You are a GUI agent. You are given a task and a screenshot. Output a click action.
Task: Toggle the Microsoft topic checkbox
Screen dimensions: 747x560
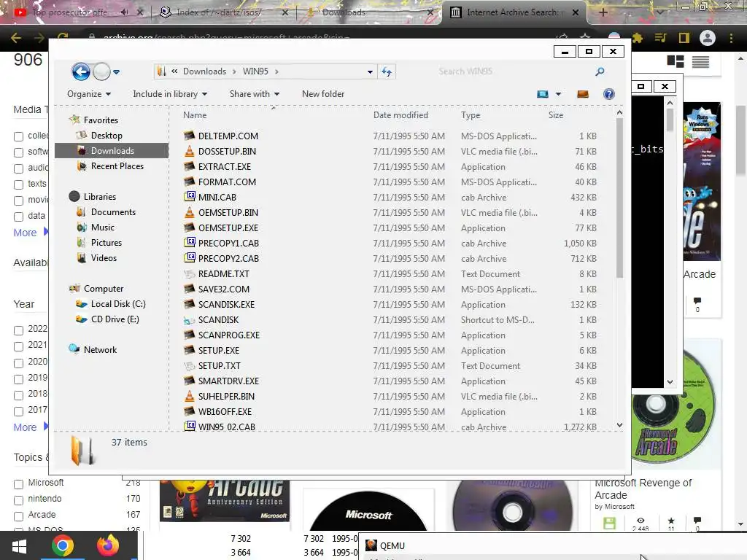pyautogui.click(x=18, y=484)
